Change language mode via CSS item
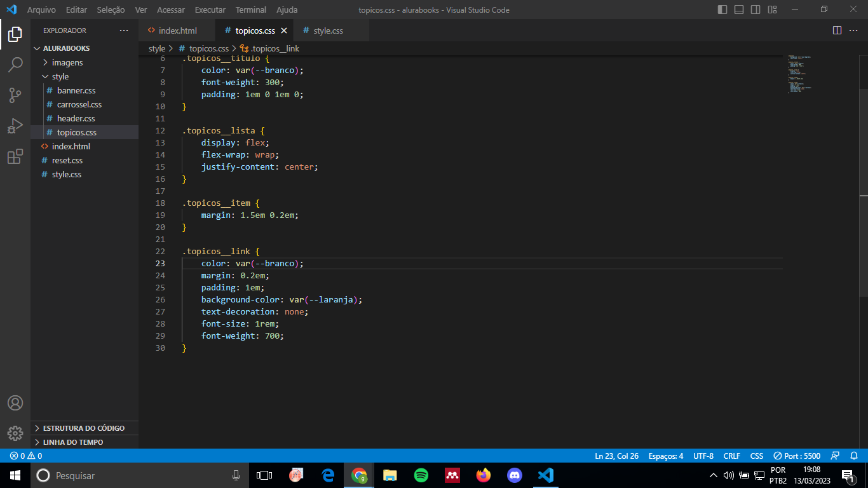 click(x=756, y=456)
